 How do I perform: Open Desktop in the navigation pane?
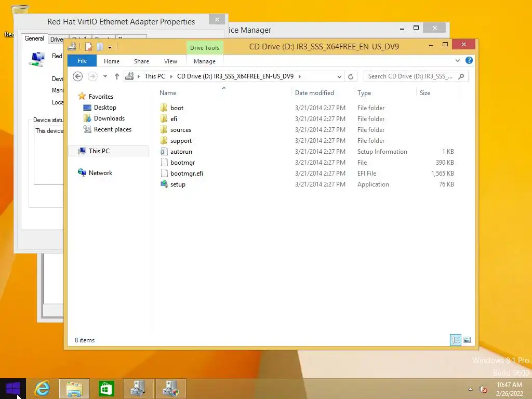click(105, 108)
